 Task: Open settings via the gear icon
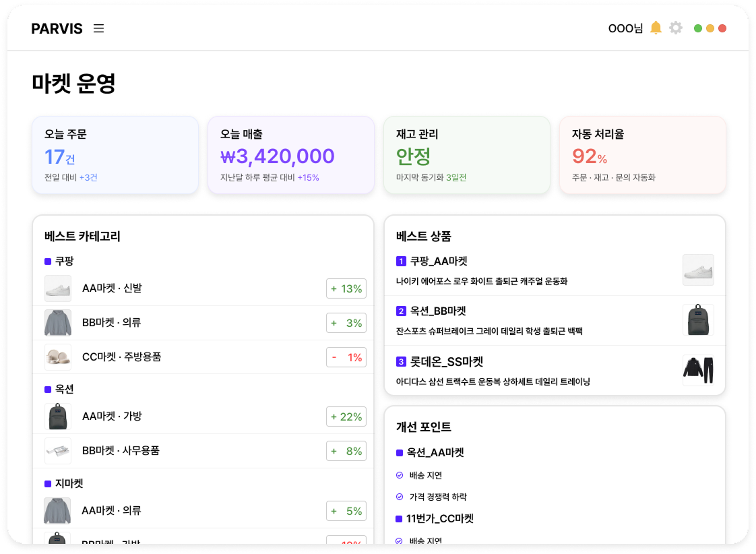click(676, 28)
